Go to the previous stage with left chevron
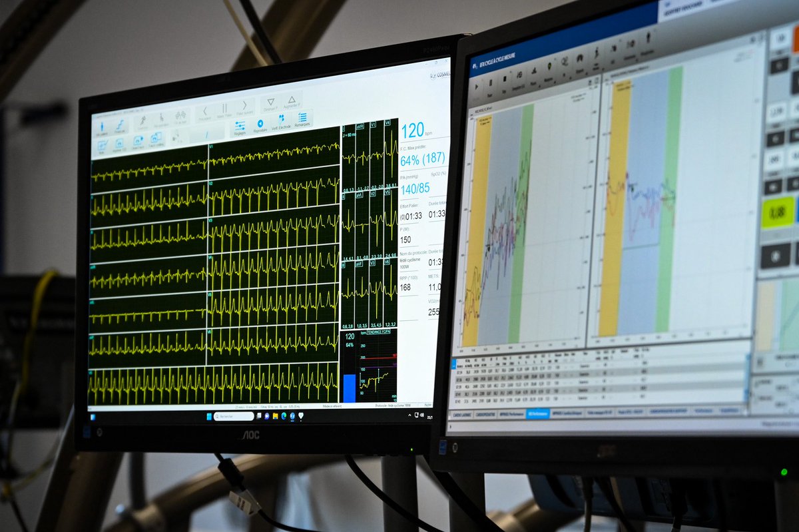 [x=205, y=113]
